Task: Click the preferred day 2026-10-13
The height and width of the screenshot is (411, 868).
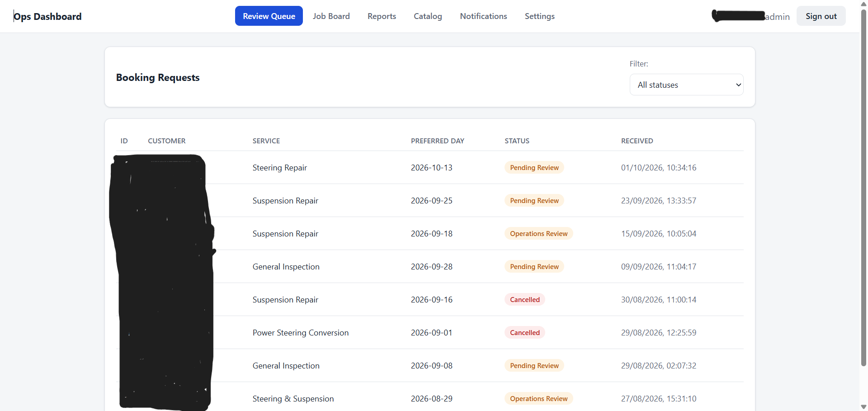Action: pos(432,168)
